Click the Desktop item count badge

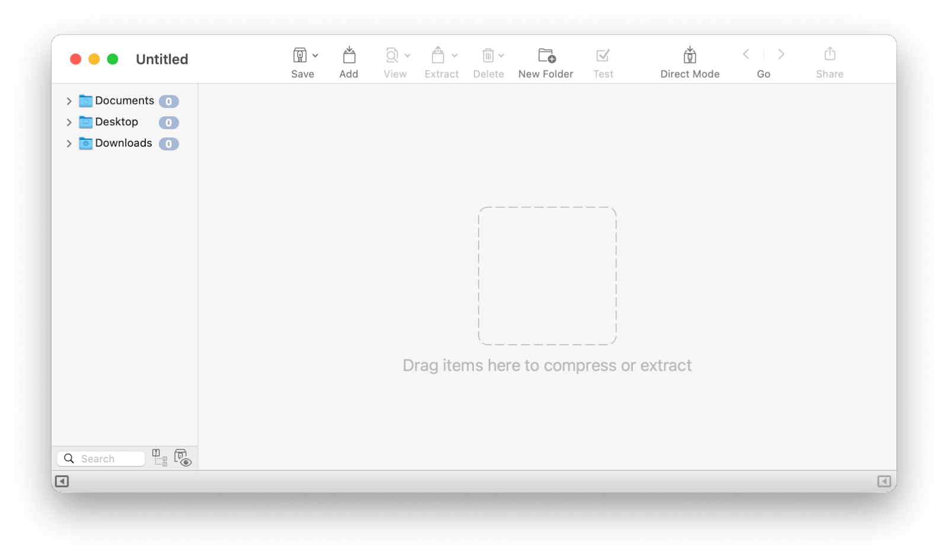pos(169,123)
